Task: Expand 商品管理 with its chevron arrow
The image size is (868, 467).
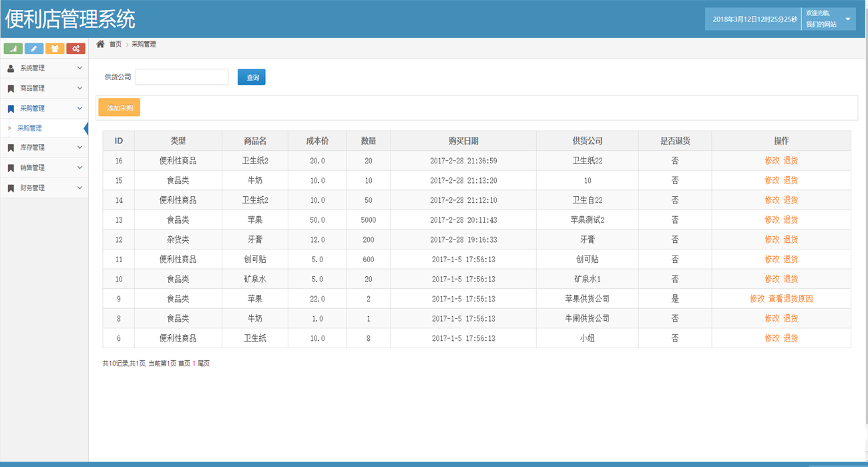Action: pyautogui.click(x=79, y=88)
